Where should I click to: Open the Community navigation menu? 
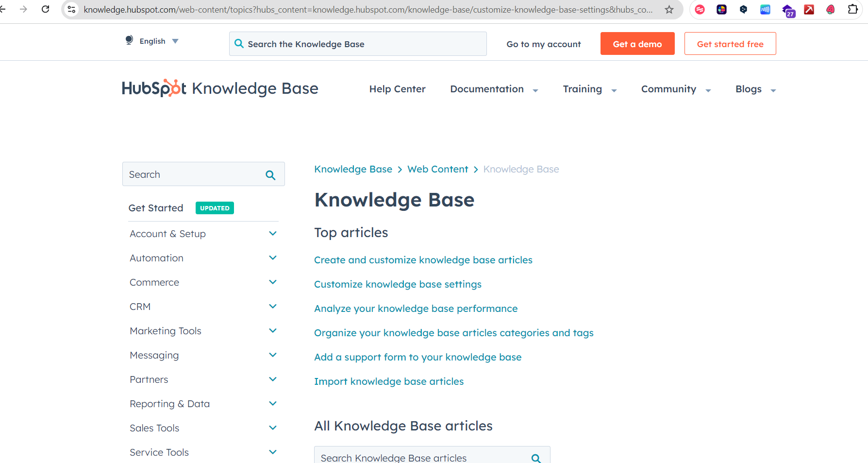click(x=675, y=89)
